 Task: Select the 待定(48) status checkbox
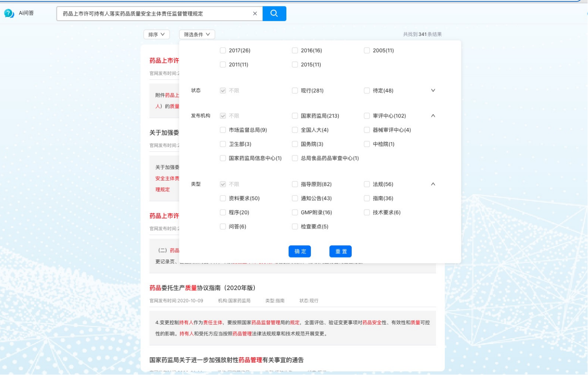367,91
